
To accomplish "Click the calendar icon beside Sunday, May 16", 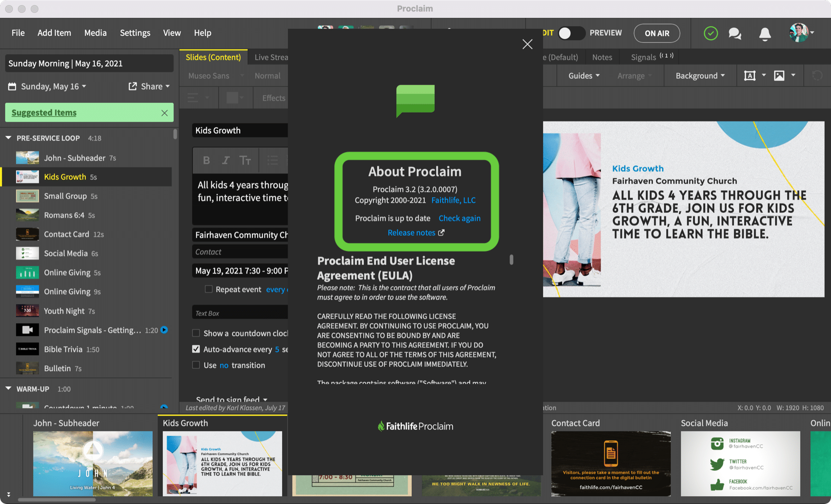I will click(12, 86).
